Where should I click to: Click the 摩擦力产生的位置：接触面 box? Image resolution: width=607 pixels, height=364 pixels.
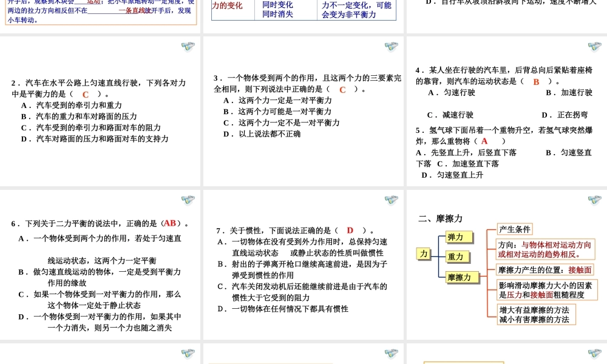click(545, 269)
